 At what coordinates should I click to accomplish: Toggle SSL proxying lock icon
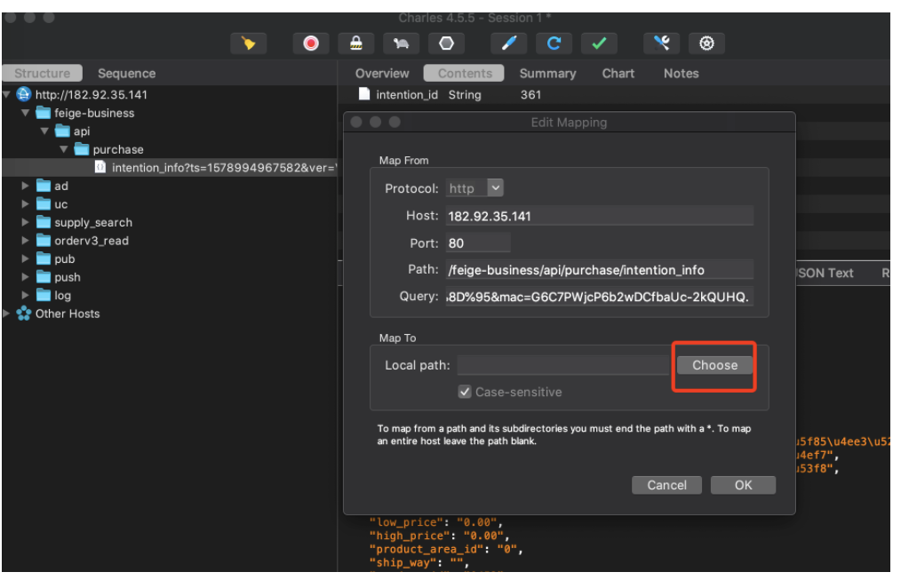click(x=356, y=44)
